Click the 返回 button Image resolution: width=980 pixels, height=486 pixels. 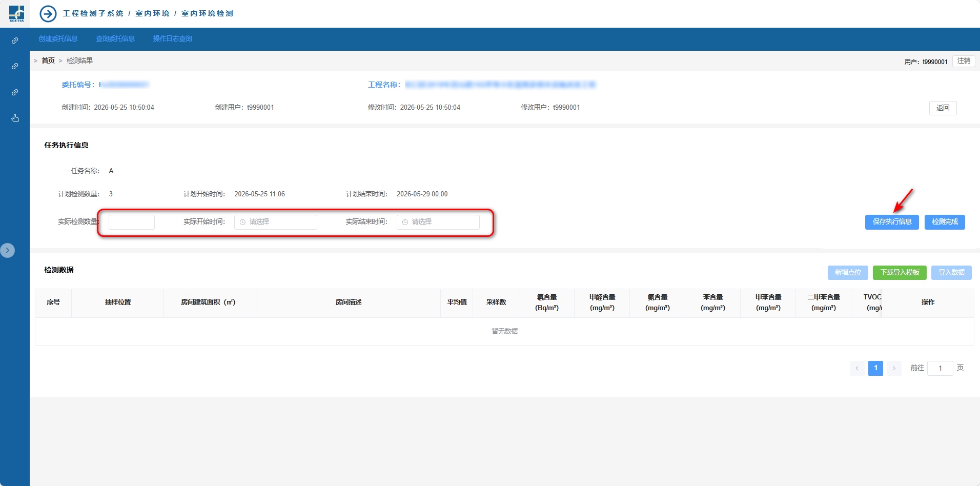point(943,108)
